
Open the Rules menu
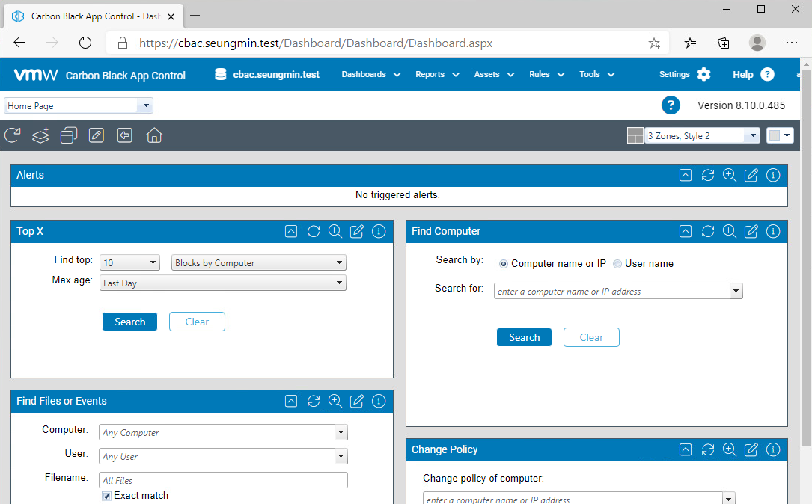click(546, 75)
